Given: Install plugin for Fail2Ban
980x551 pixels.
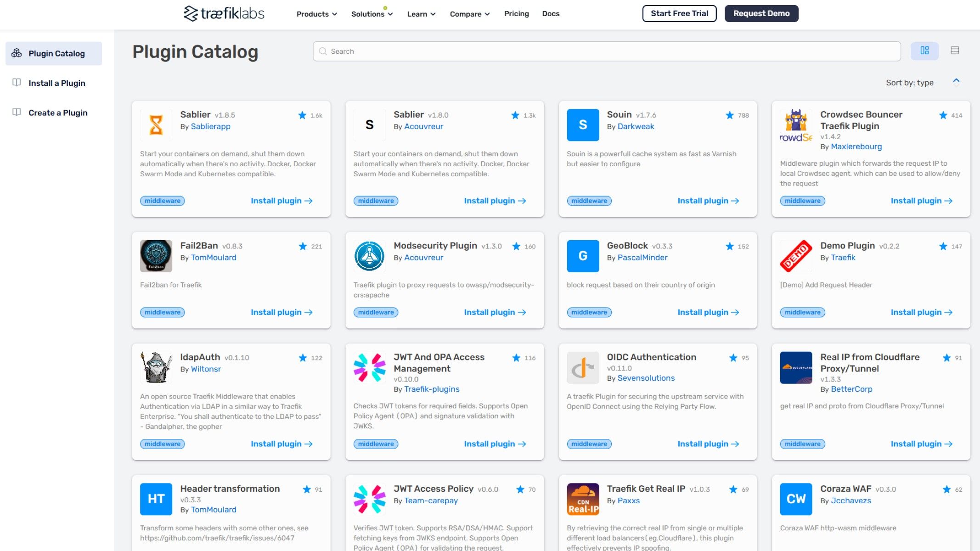Looking at the screenshot, I should click(x=282, y=312).
